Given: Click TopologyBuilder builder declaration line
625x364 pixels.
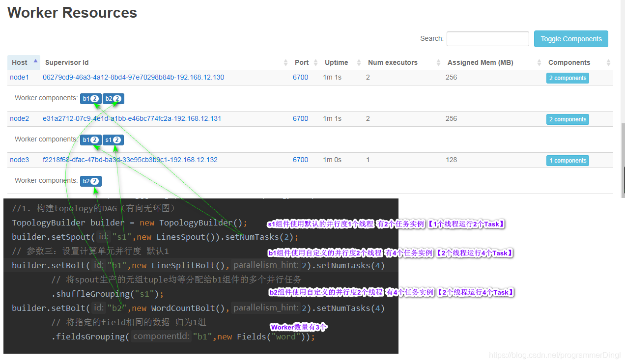Looking at the screenshot, I should click(x=130, y=223).
